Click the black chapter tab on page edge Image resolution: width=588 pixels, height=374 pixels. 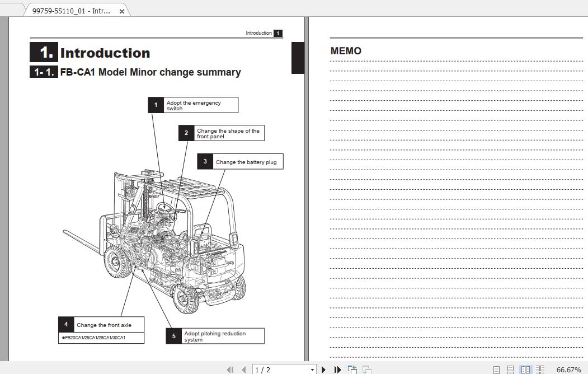pyautogui.click(x=297, y=58)
